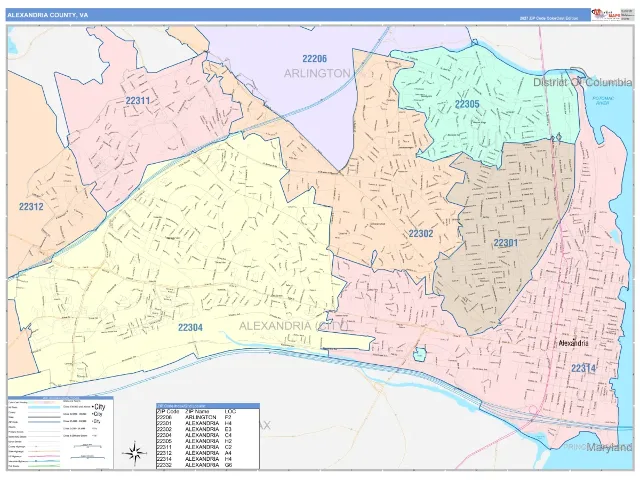
Task: Select the 22305 ZIP label on the map
Action: pyautogui.click(x=467, y=104)
